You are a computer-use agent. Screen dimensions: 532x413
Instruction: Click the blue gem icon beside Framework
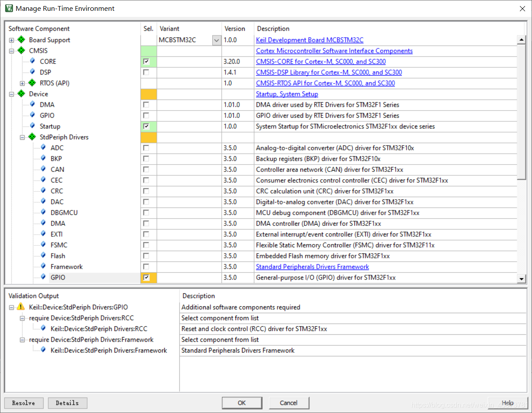pyautogui.click(x=43, y=266)
